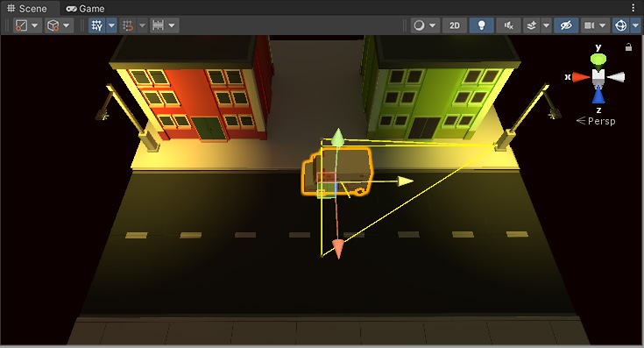Image resolution: width=644 pixels, height=348 pixels.
Task: Toggle gizmos with the globe icon
Action: (x=620, y=25)
